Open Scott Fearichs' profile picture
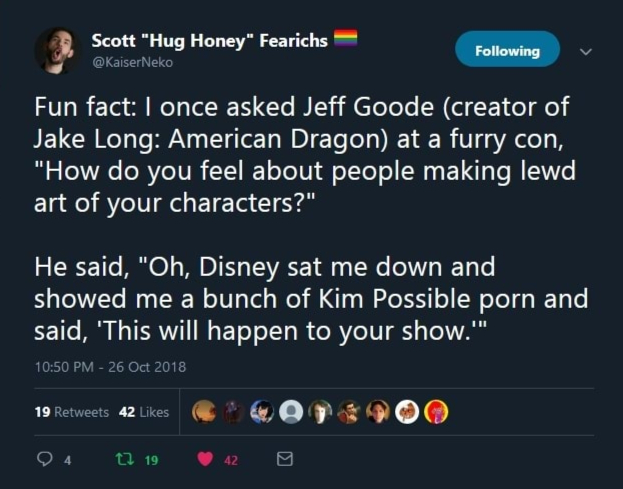The height and width of the screenshot is (489, 623). [57, 50]
